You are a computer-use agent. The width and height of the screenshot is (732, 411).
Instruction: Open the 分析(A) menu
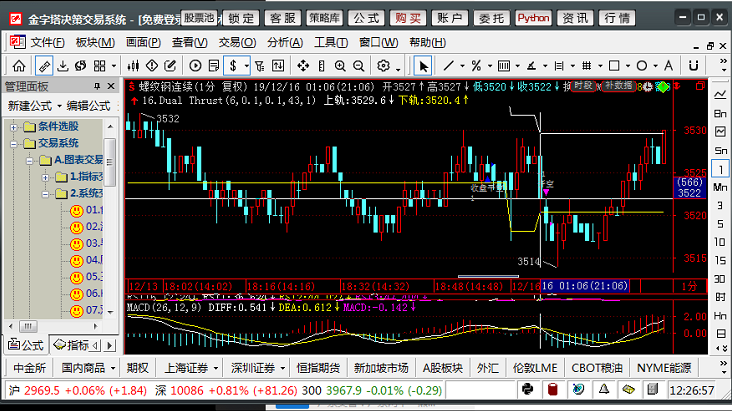(x=284, y=42)
